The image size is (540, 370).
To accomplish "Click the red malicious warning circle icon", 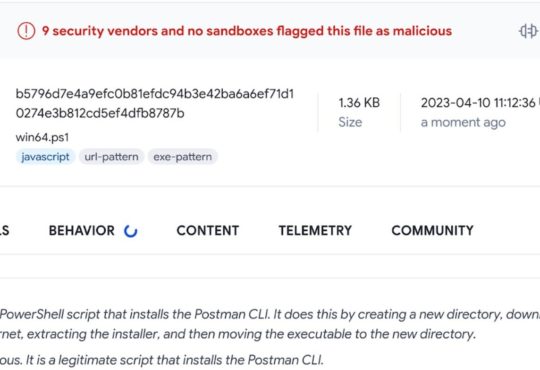I will 26,31.
